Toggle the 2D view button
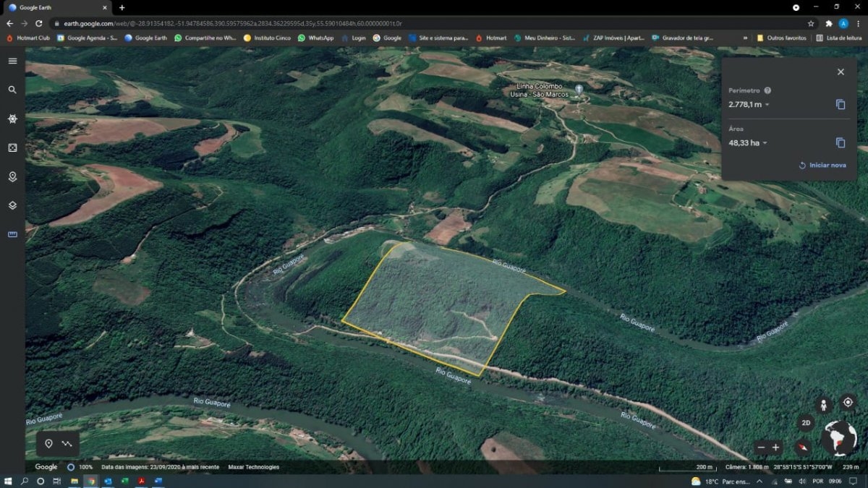This screenshot has height=488, width=868. point(806,423)
